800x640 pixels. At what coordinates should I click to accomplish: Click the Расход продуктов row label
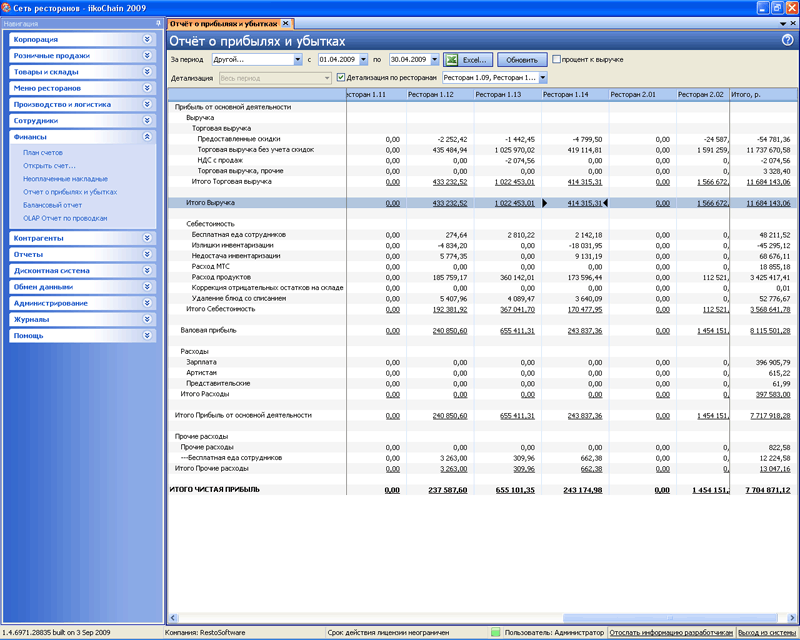221,277
